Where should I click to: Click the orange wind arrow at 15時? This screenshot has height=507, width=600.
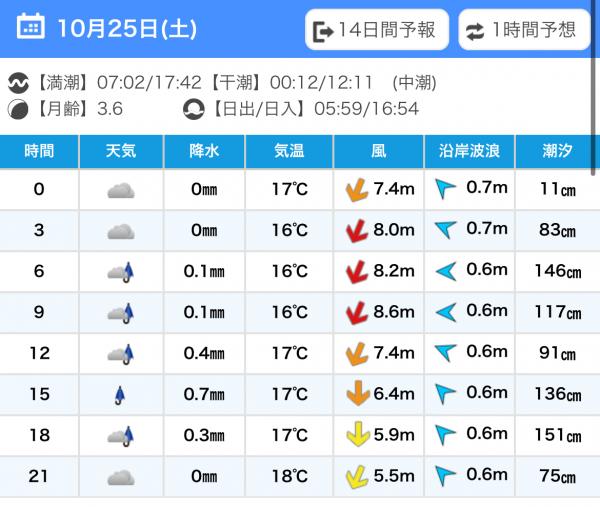pos(353,394)
